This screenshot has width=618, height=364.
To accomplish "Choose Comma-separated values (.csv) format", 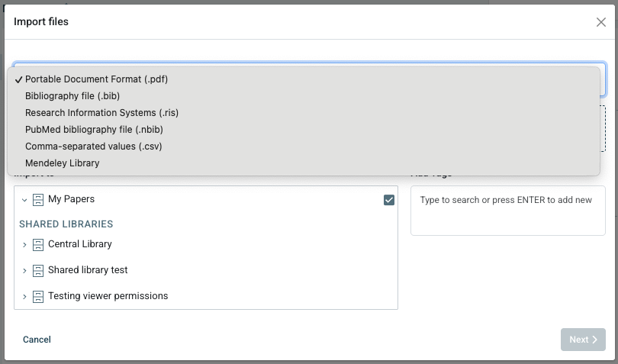I will pyautogui.click(x=93, y=147).
